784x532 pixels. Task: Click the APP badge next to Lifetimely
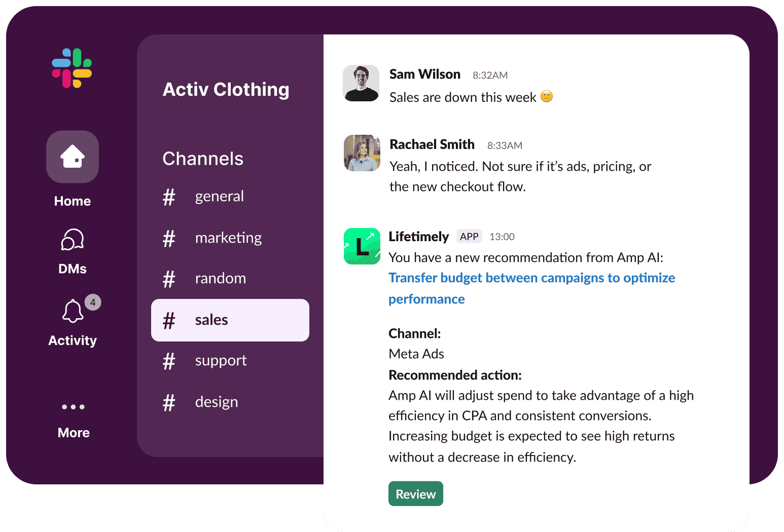[x=469, y=236]
